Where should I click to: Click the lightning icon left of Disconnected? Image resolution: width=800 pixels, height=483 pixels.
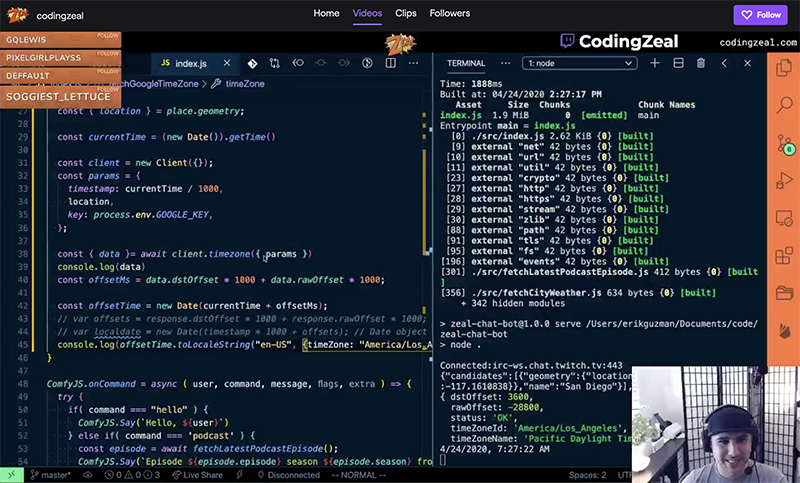239,475
